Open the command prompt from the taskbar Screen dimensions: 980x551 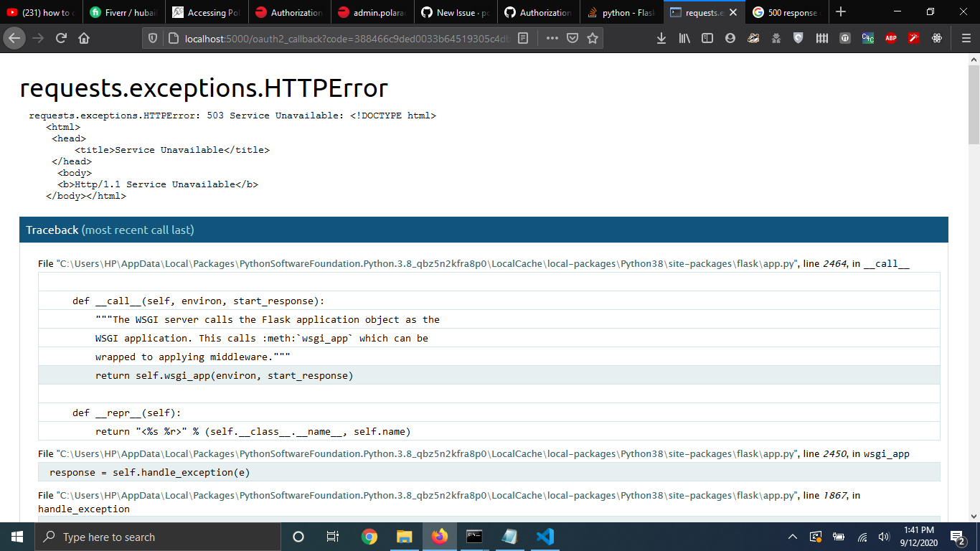coord(474,537)
